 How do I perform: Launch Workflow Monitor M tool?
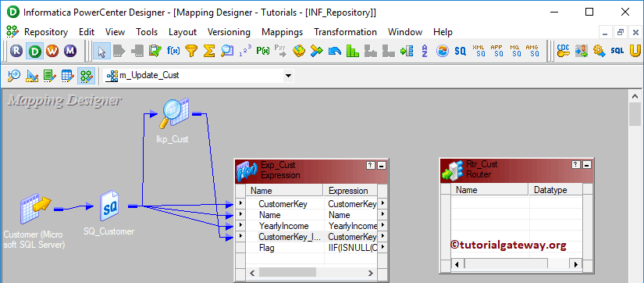[70, 51]
